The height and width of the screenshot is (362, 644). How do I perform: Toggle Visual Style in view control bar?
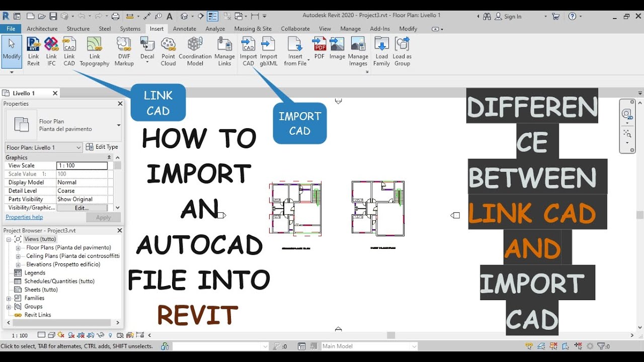51,335
